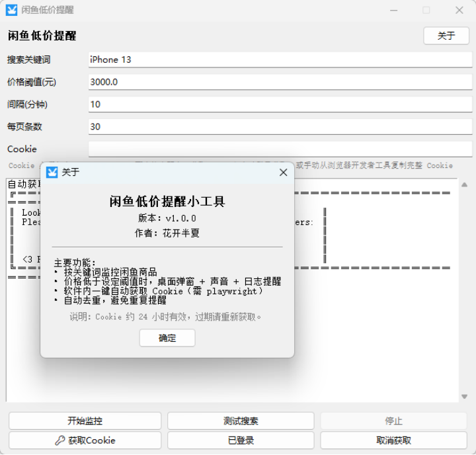Close the 关于 dialog with its X button
476x455 pixels.
click(x=283, y=173)
